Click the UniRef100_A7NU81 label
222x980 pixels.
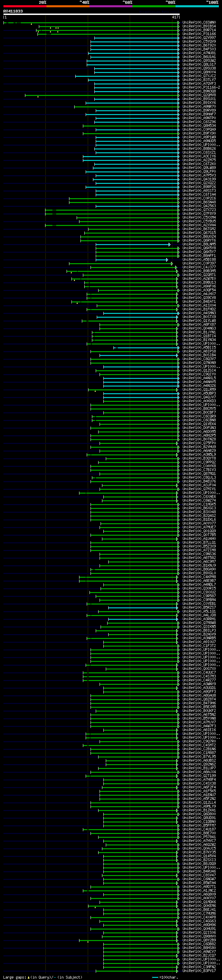coord(199,53)
